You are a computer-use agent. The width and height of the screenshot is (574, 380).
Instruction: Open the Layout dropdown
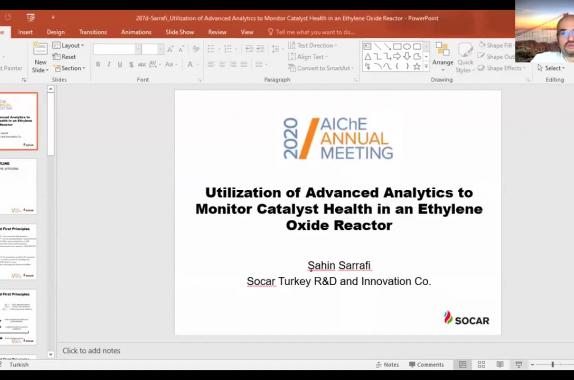68,45
